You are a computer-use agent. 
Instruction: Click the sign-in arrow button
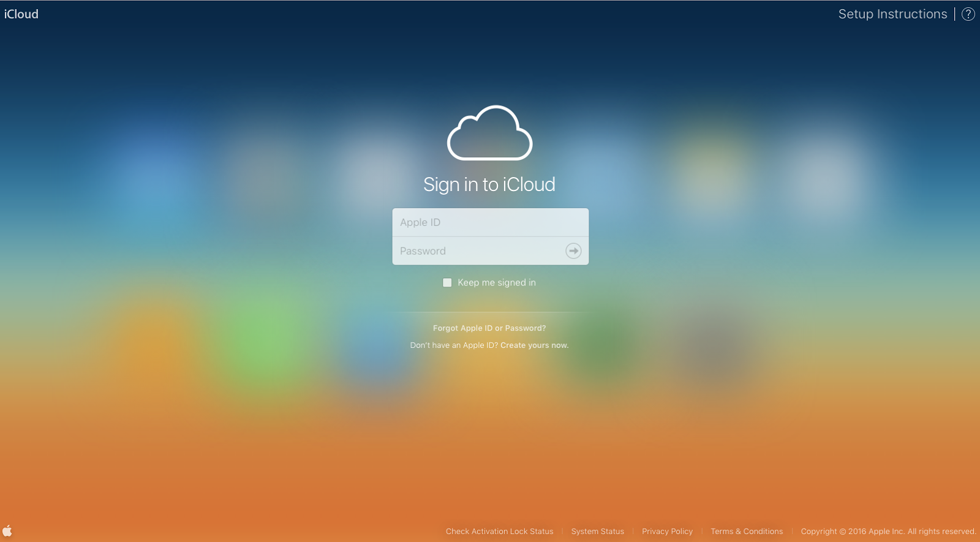(x=573, y=250)
